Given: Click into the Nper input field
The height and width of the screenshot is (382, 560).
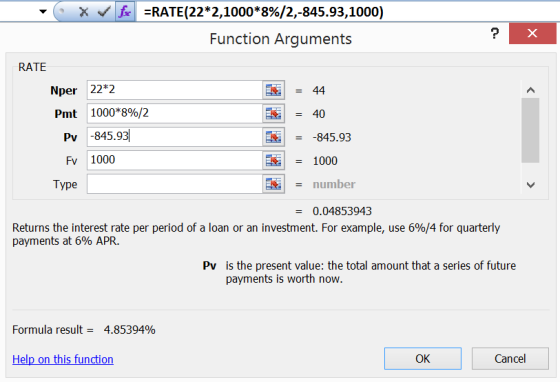Looking at the screenshot, I should tap(175, 90).
